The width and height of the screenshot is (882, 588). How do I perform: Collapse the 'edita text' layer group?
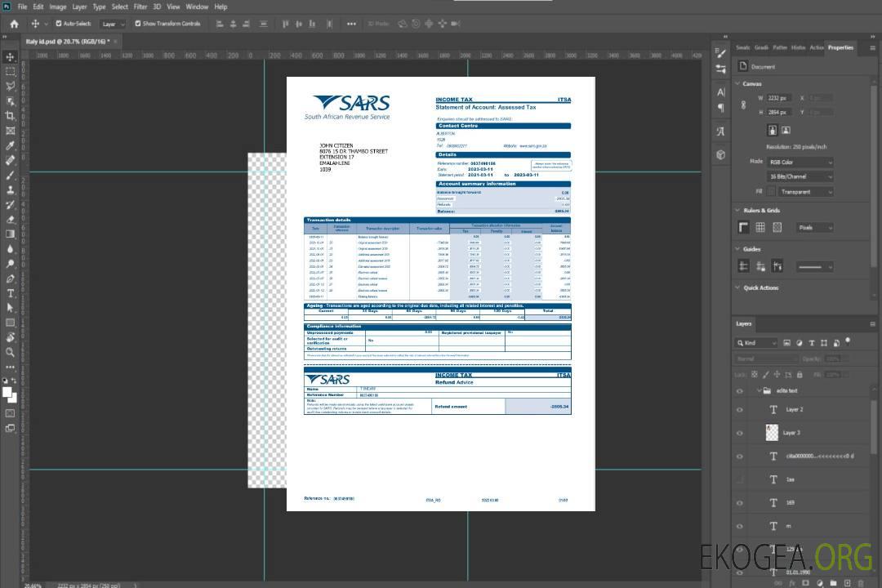coord(759,390)
